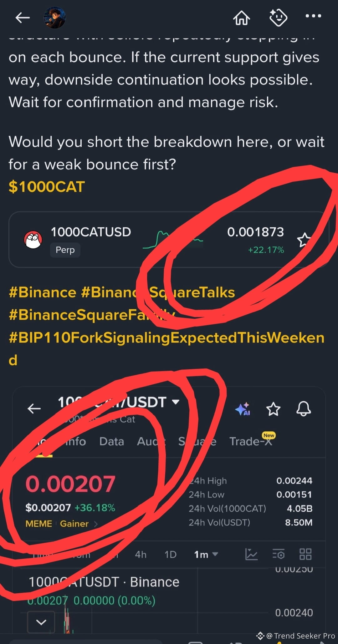
Task: Switch to the Trade-X tab
Action: click(251, 441)
